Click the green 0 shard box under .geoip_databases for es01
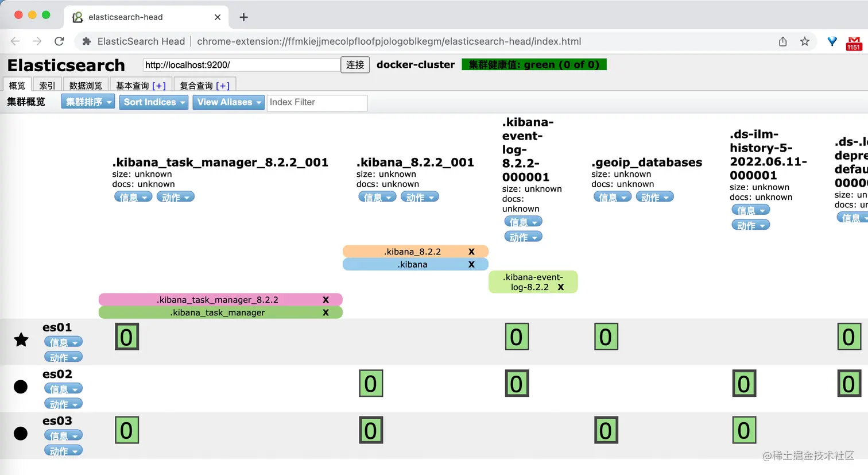Image resolution: width=868 pixels, height=475 pixels. point(606,337)
